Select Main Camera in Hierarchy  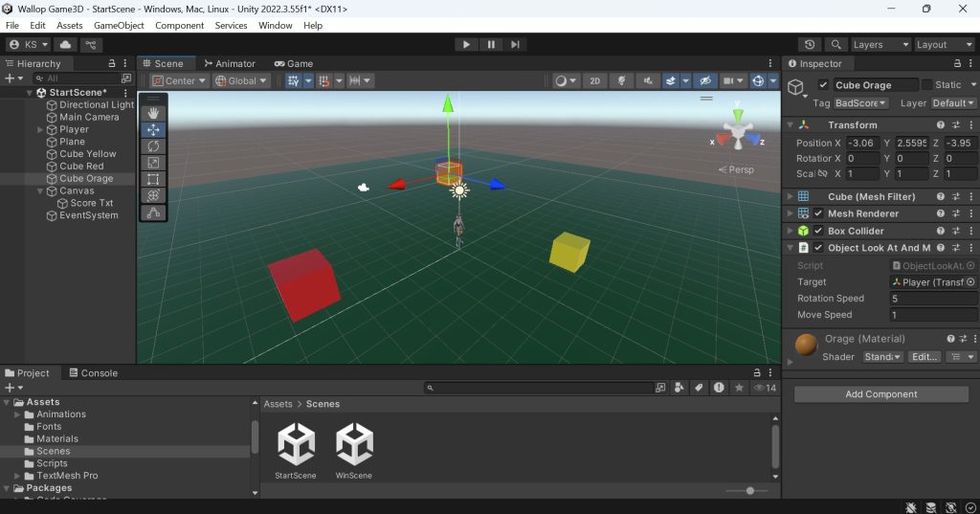[x=89, y=117]
